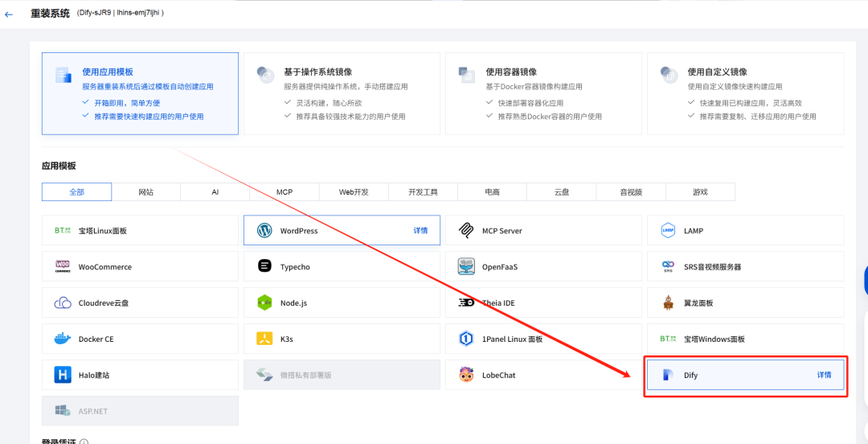This screenshot has width=868, height=444.
Task: Open Dify 详情 link
Action: tap(825, 376)
